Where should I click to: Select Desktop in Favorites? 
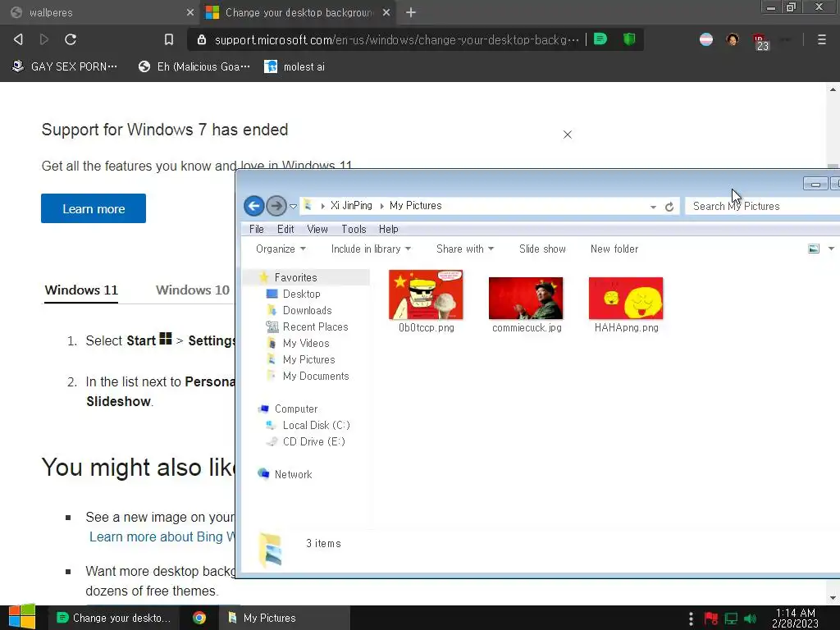click(301, 294)
